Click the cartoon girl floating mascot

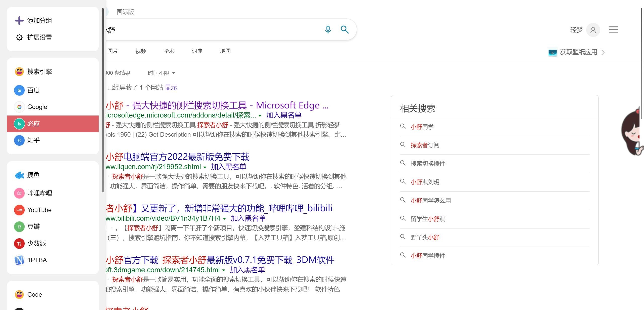point(633,131)
